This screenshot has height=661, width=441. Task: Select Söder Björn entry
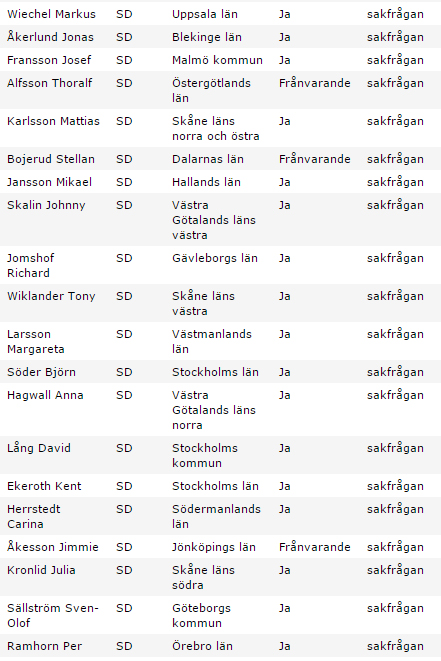point(41,372)
